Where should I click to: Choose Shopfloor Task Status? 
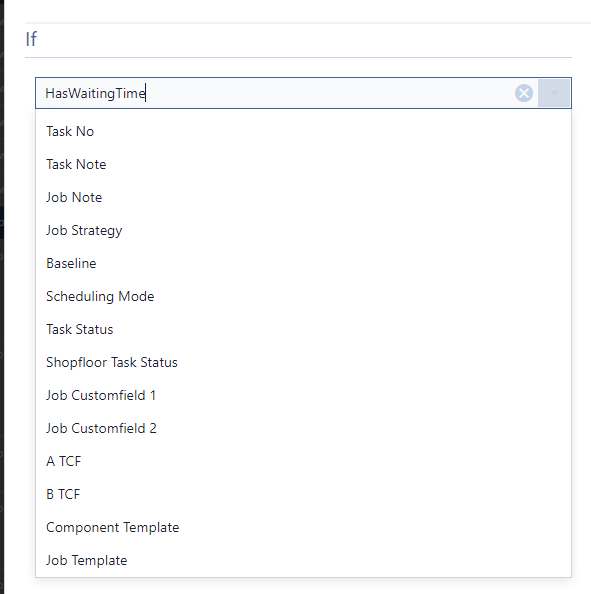(303, 362)
